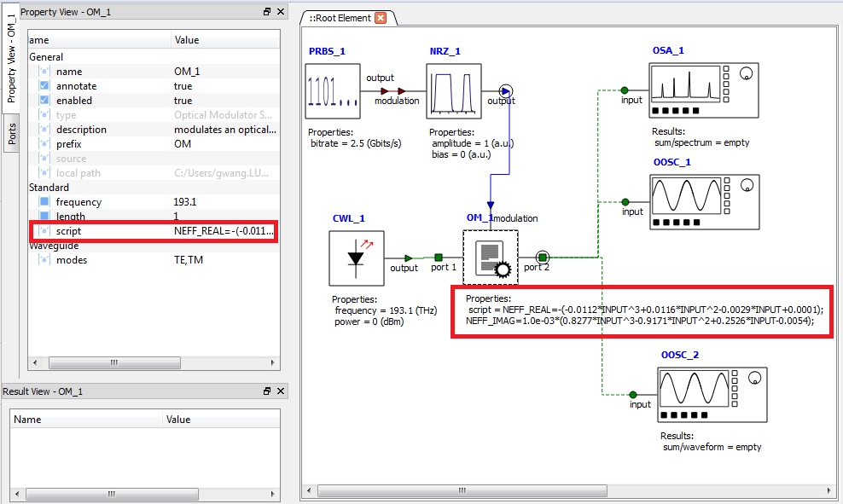Close the Root Element tab

(x=381, y=18)
